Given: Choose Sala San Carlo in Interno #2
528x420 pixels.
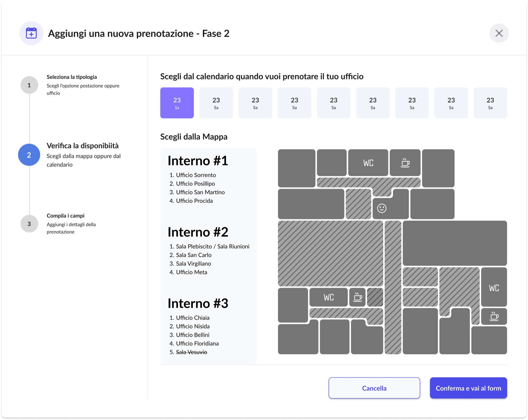Looking at the screenshot, I should 194,255.
